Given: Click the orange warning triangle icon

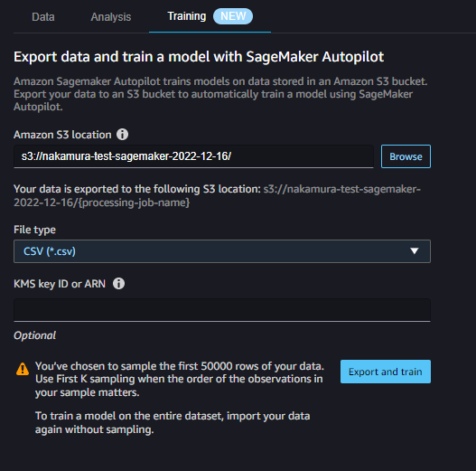Looking at the screenshot, I should click(x=23, y=369).
